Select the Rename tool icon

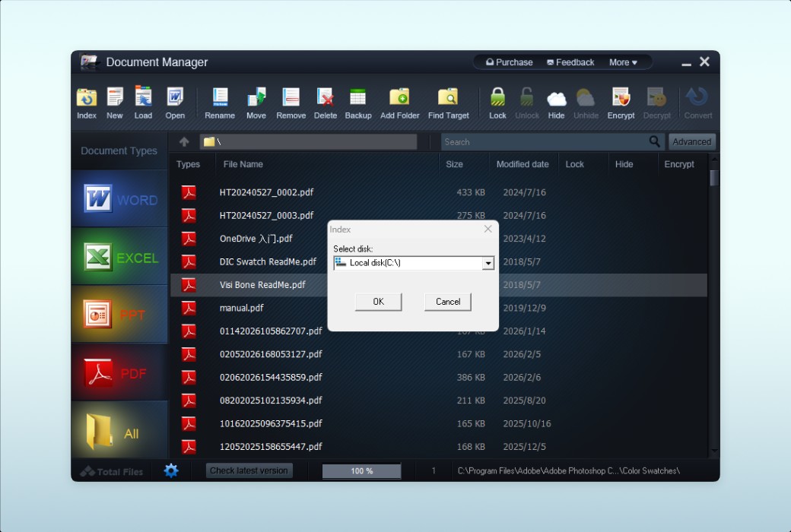pyautogui.click(x=220, y=98)
